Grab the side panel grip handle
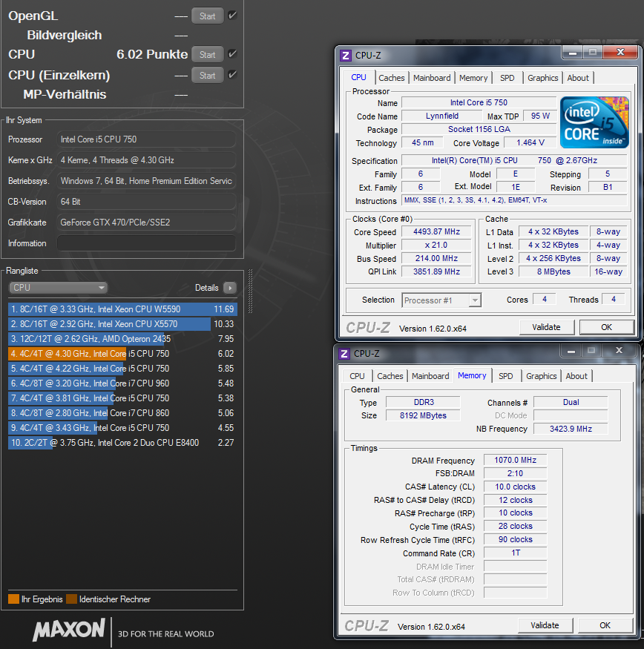The height and width of the screenshot is (649, 644). pos(250,291)
